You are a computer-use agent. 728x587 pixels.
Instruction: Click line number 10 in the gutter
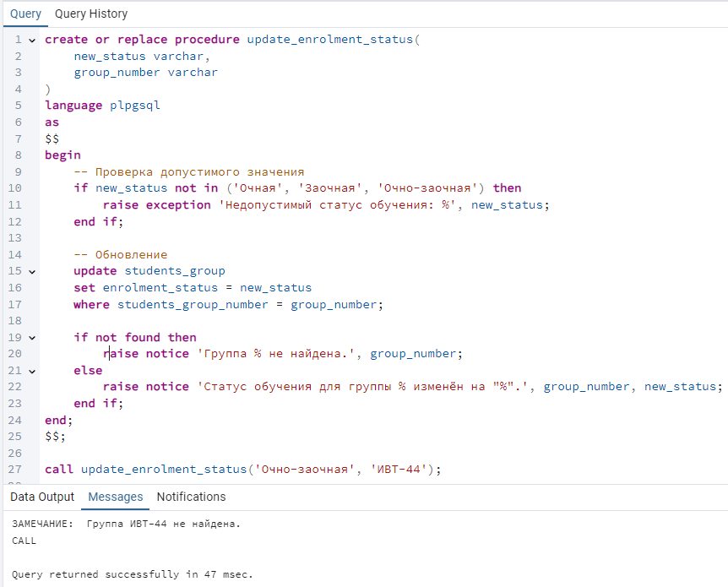point(14,188)
